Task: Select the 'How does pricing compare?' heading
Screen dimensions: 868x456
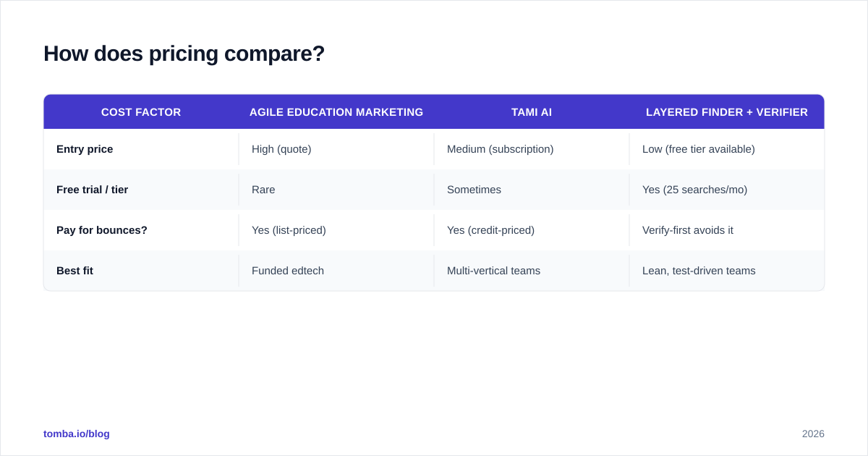Action: coord(184,54)
